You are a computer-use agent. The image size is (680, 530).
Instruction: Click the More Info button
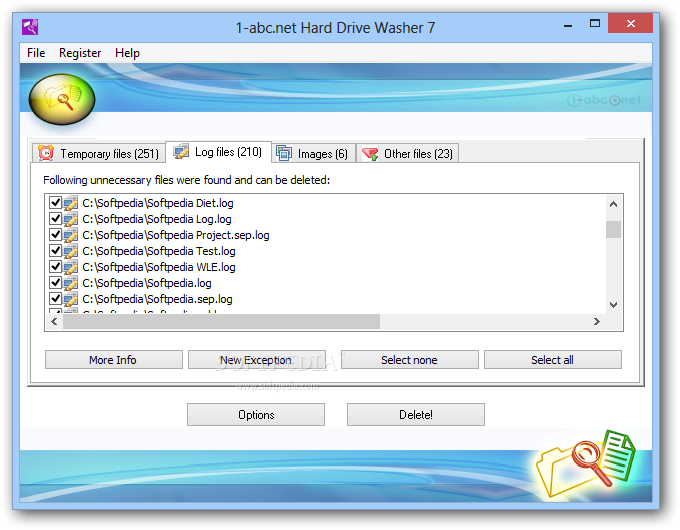point(114,360)
